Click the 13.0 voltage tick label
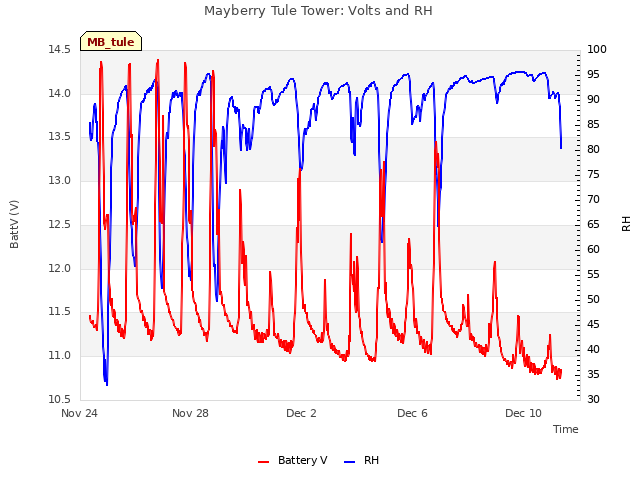The image size is (640, 480). [60, 180]
